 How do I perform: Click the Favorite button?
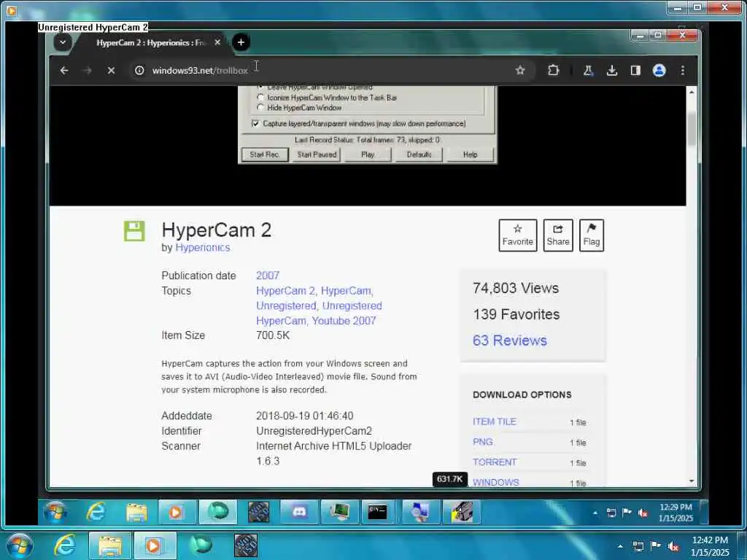pos(517,236)
